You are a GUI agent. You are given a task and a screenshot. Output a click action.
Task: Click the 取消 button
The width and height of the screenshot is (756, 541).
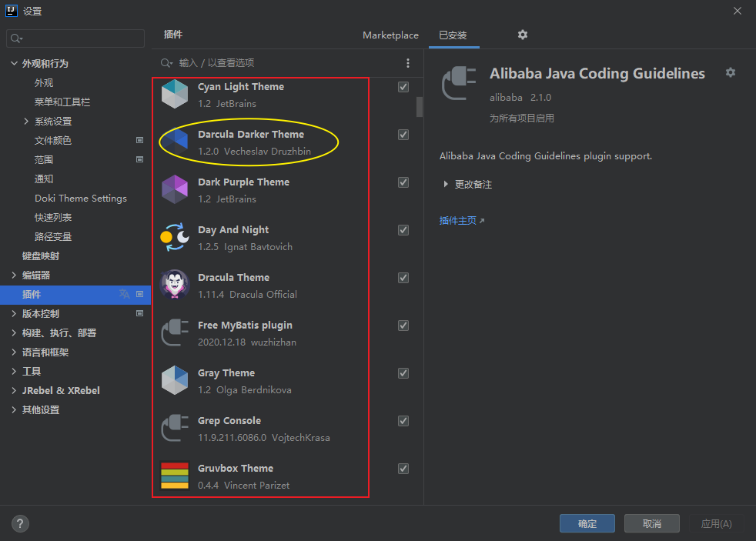(652, 523)
